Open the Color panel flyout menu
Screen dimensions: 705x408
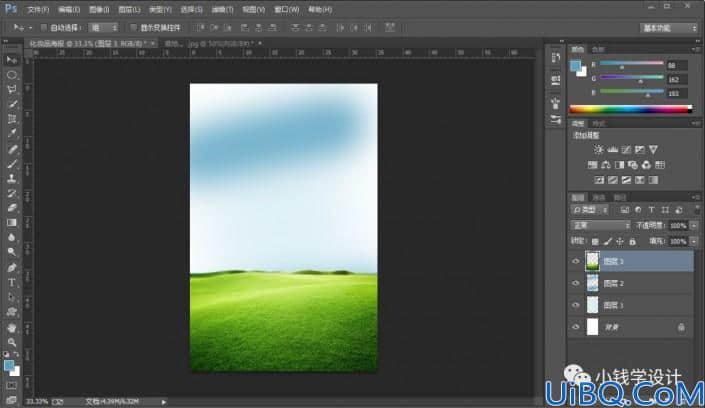(696, 49)
